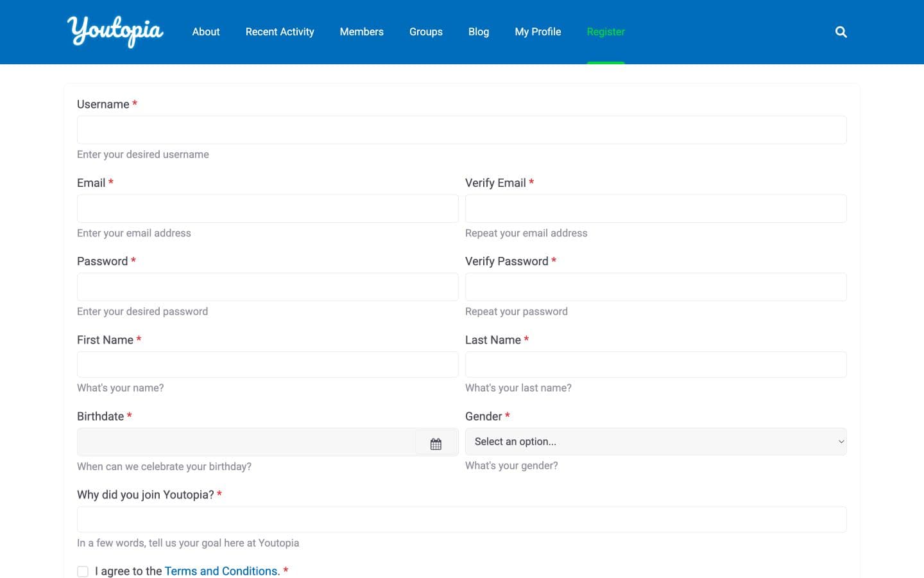Click the 'Verify Password' field label
924x578 pixels.
[507, 261]
